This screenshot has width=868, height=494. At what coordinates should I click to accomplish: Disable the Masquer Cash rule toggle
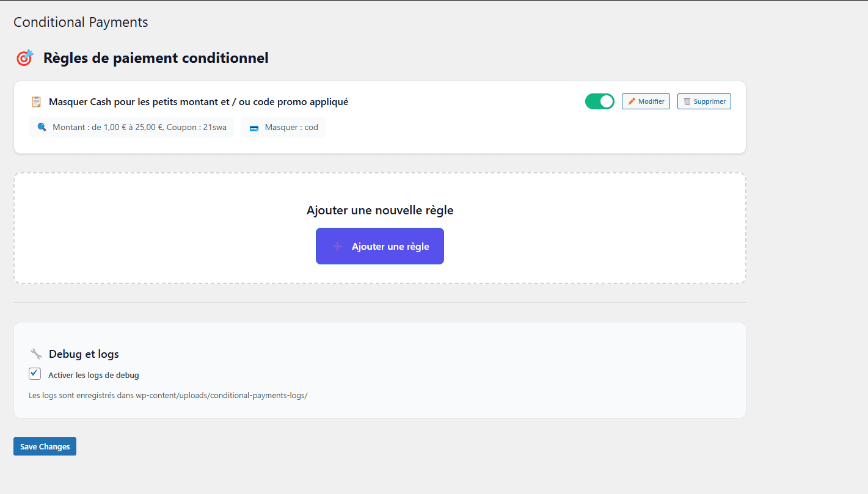599,101
